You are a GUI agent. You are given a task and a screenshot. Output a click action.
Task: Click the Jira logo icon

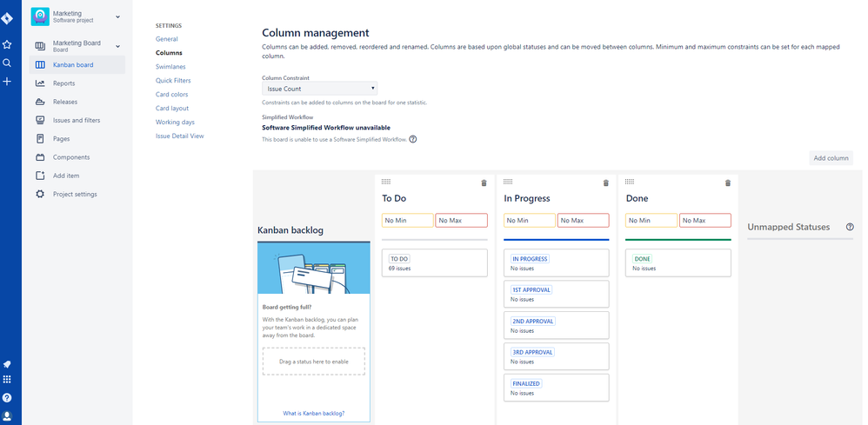7,18
